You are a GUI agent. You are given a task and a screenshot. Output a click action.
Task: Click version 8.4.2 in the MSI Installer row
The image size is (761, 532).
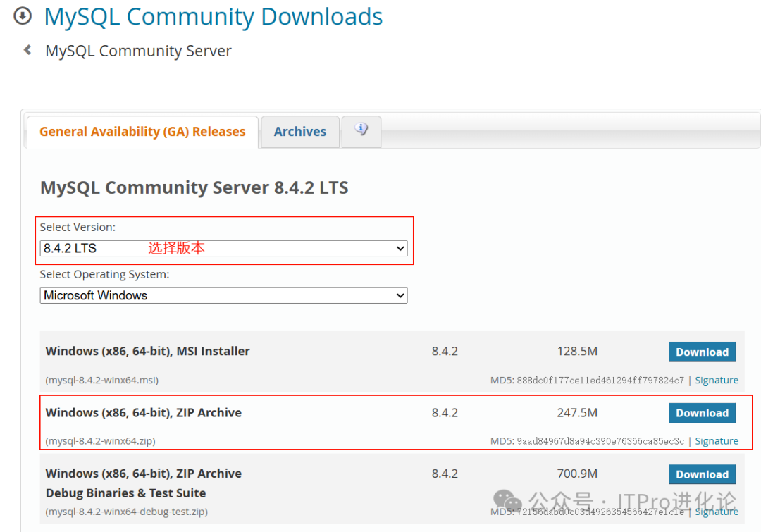(x=445, y=351)
